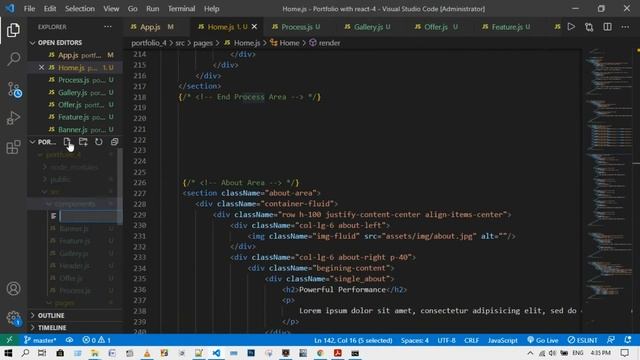
Task: Open the Selection menu
Action: coord(80,9)
